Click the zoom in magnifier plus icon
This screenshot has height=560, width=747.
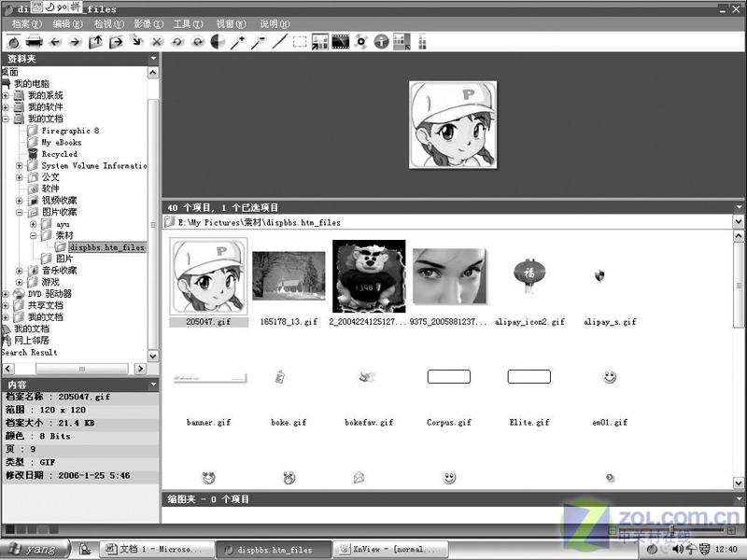click(238, 42)
